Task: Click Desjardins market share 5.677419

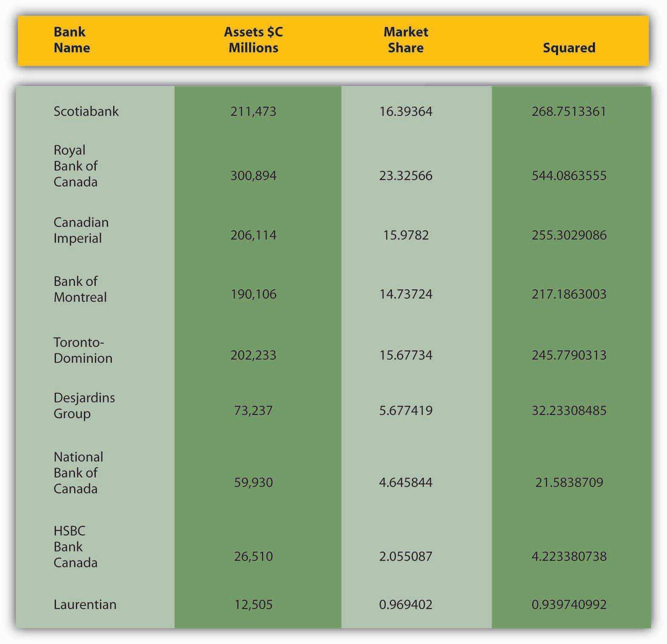Action: click(406, 411)
